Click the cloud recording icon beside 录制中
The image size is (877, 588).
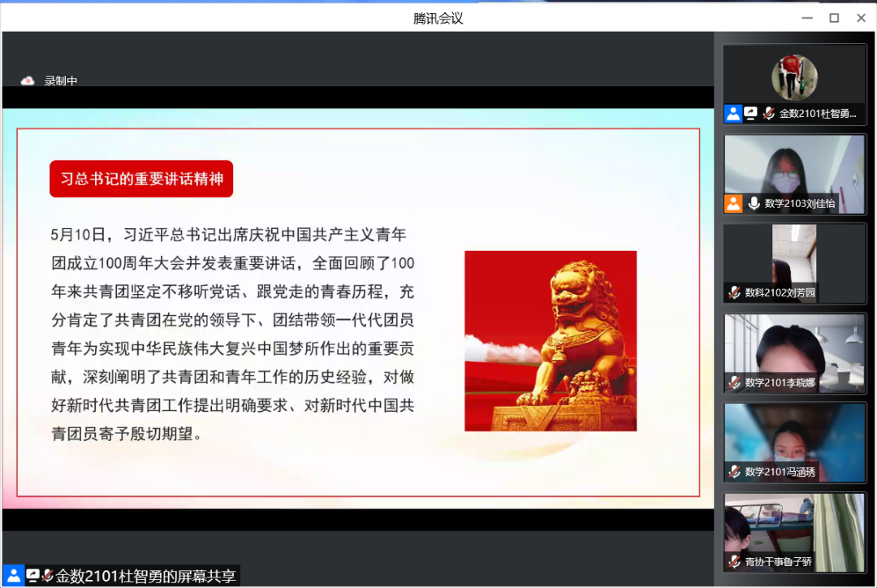pyautogui.click(x=28, y=80)
